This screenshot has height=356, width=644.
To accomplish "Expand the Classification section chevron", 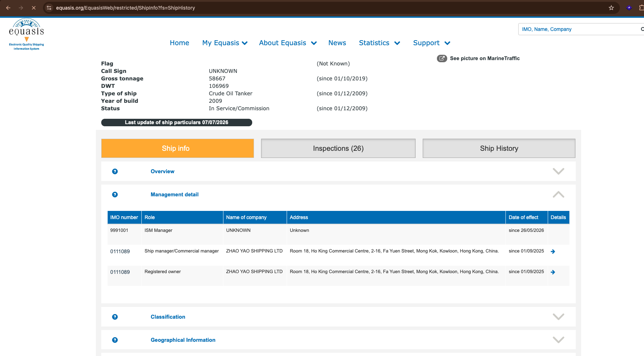I will coord(558,317).
